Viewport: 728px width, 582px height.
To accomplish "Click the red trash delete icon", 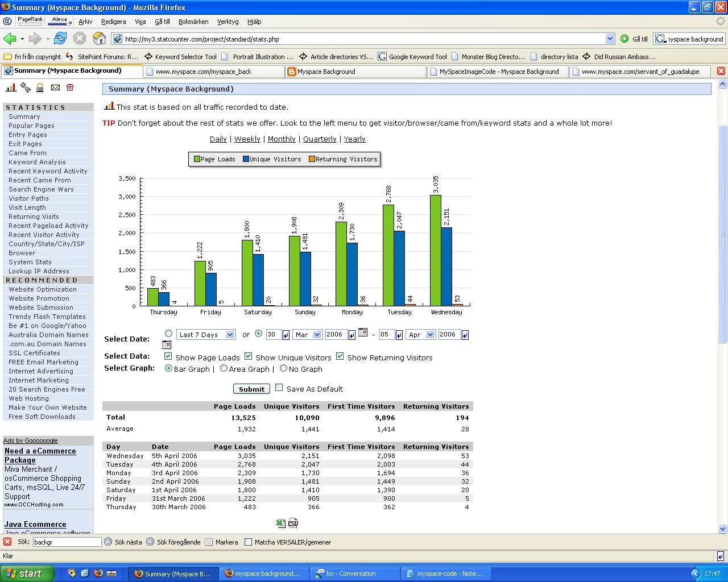I will [70, 88].
